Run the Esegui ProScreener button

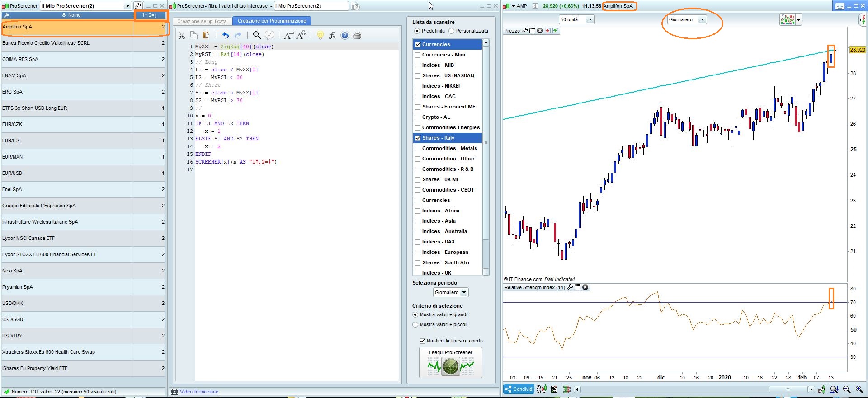(451, 362)
